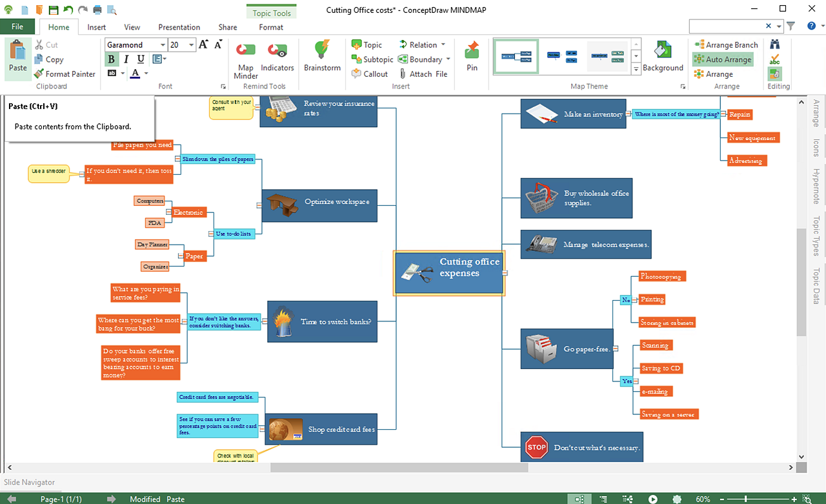
Task: Open the Presentation tab
Action: point(179,27)
